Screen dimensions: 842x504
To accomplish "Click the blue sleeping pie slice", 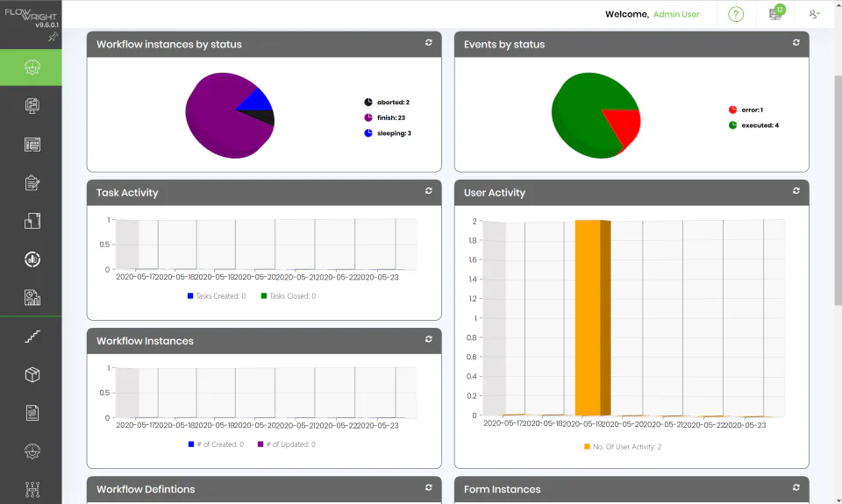I will pyautogui.click(x=257, y=101).
